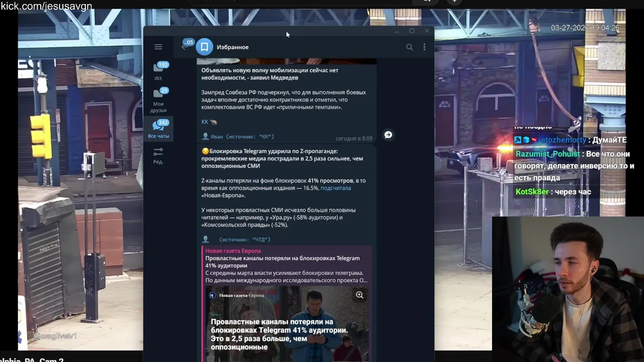The height and width of the screenshot is (362, 644).
Task: Go back with the chat back arrow
Action: tap(186, 46)
